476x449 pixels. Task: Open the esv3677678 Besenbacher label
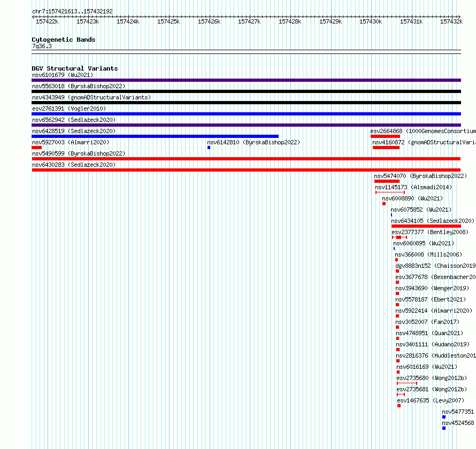pyautogui.click(x=436, y=277)
